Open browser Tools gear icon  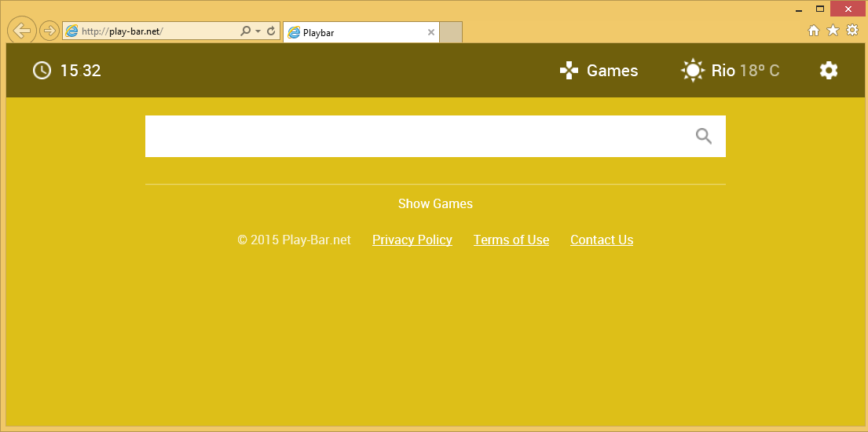click(852, 31)
